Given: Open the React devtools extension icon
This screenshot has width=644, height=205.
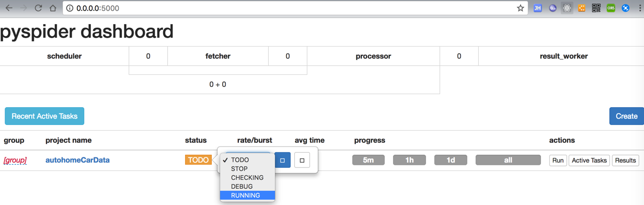Looking at the screenshot, I should (567, 8).
